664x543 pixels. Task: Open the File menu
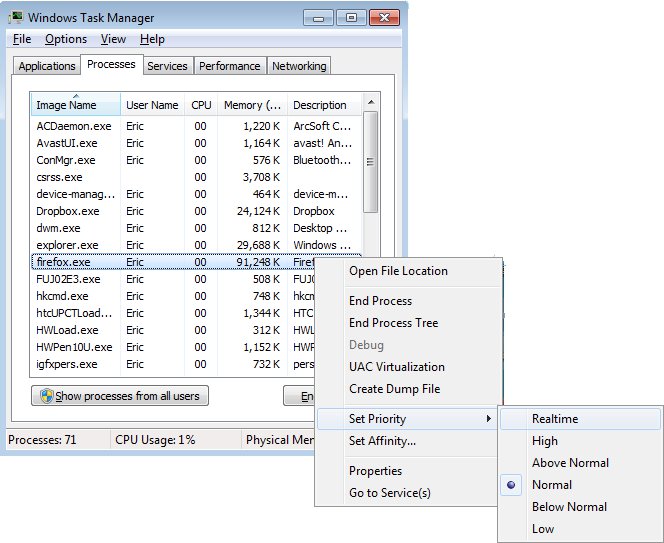22,39
